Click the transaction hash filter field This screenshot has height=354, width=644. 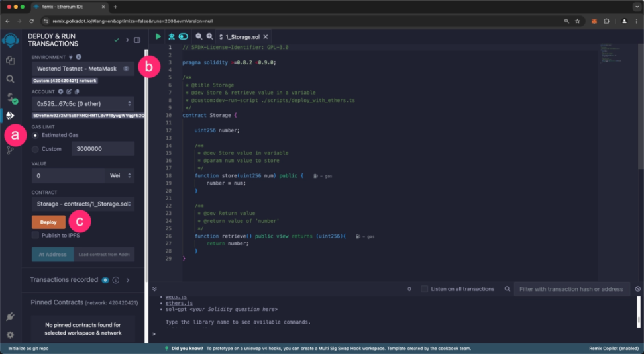571,289
